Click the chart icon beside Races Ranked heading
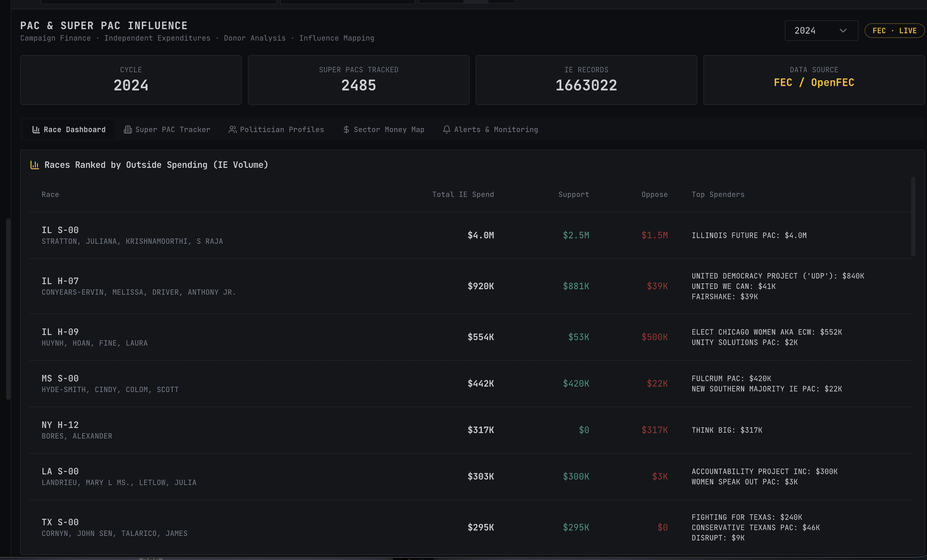Viewport: 927px width, 560px height. (35, 165)
